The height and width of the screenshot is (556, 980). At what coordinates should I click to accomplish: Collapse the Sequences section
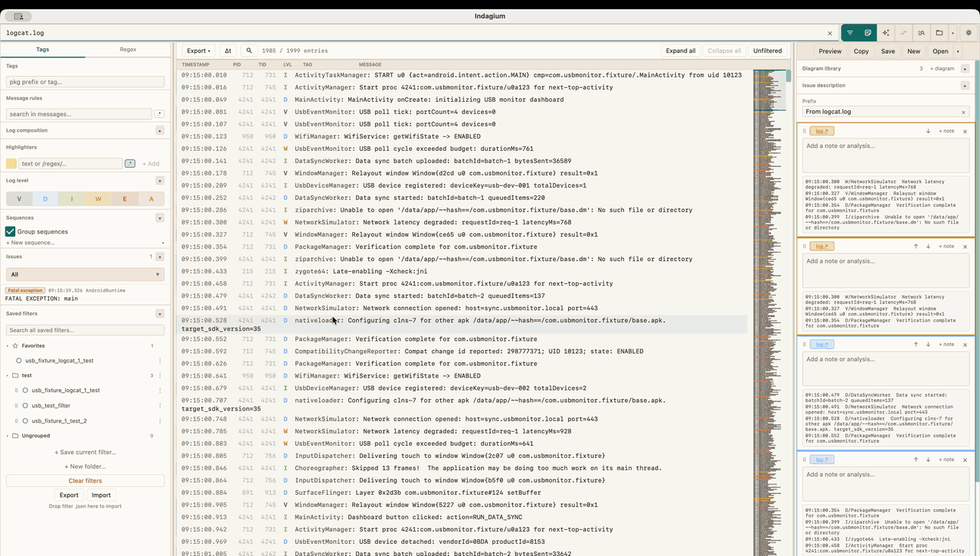pyautogui.click(x=160, y=218)
